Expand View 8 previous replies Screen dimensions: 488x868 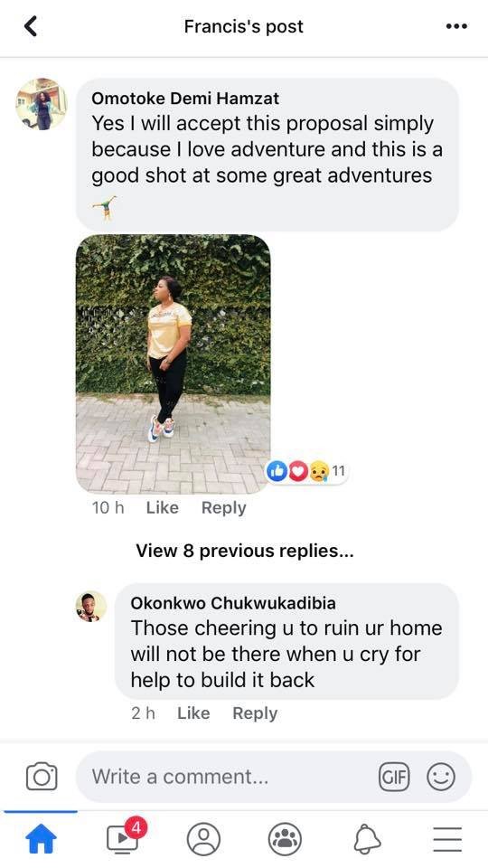[245, 551]
